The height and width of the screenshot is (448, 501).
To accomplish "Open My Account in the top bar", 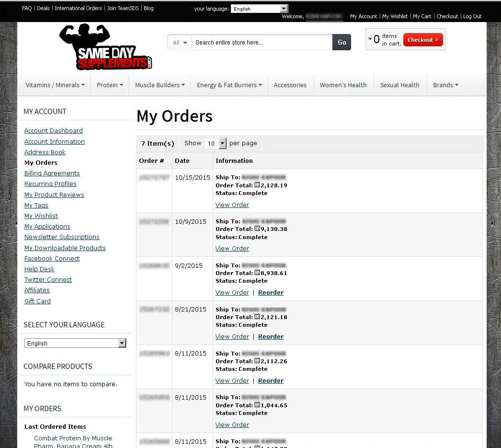I will click(x=364, y=16).
